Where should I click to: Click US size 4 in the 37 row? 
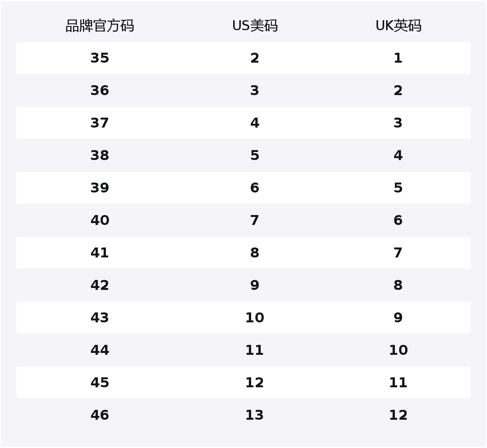tap(255, 123)
